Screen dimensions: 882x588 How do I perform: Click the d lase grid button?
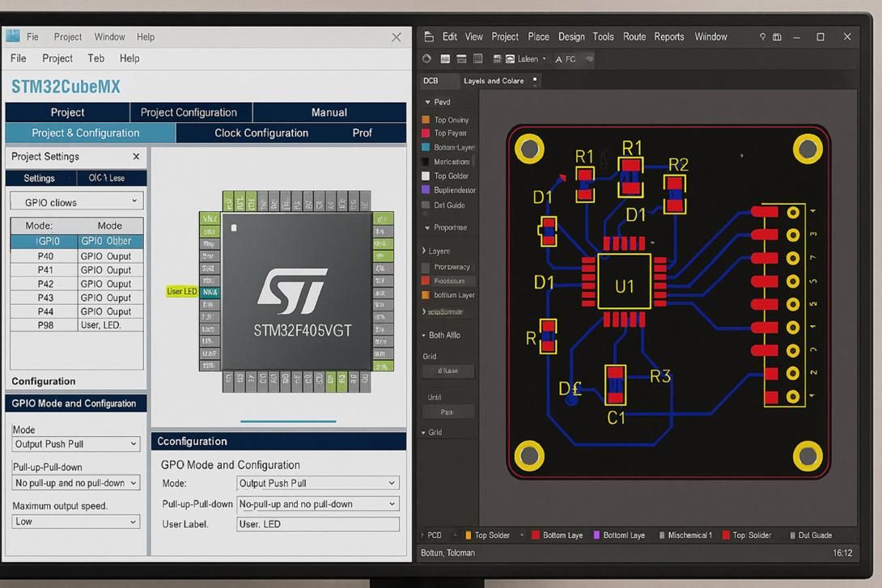[447, 371]
